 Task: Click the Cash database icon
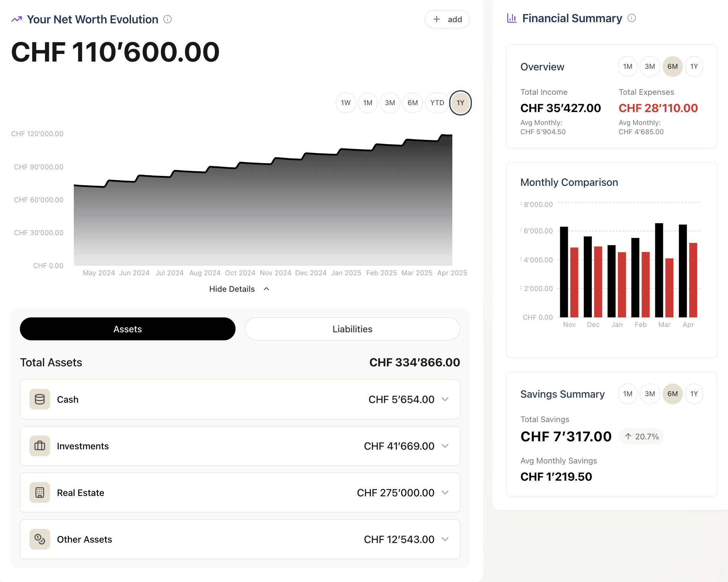(x=40, y=399)
